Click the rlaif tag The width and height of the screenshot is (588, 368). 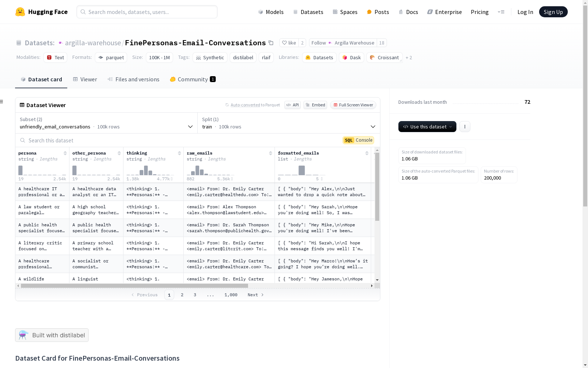pos(266,57)
